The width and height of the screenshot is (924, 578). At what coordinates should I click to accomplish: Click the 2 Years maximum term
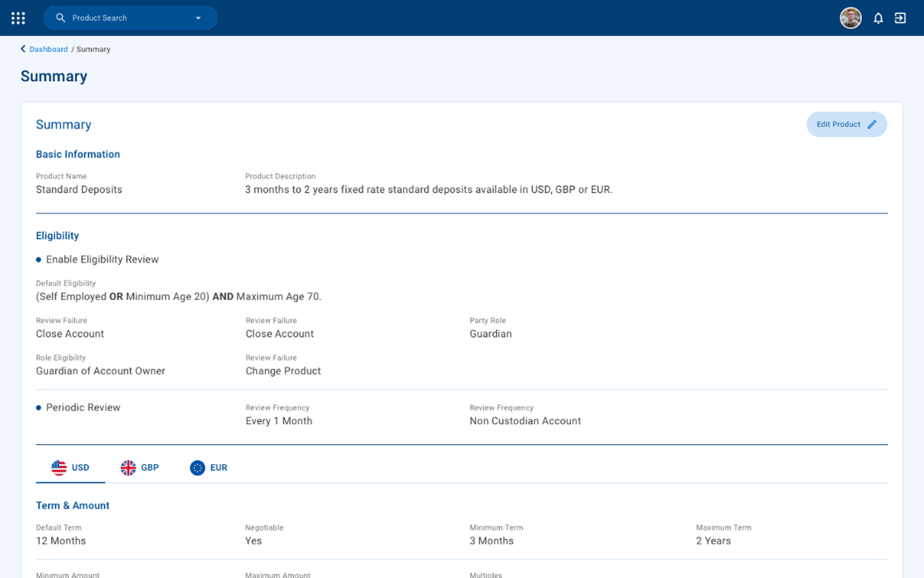point(713,541)
